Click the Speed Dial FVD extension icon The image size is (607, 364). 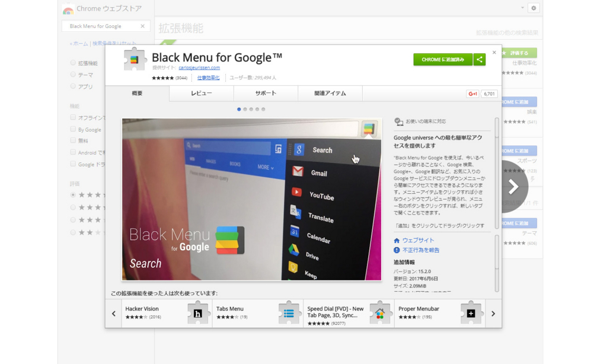click(380, 313)
